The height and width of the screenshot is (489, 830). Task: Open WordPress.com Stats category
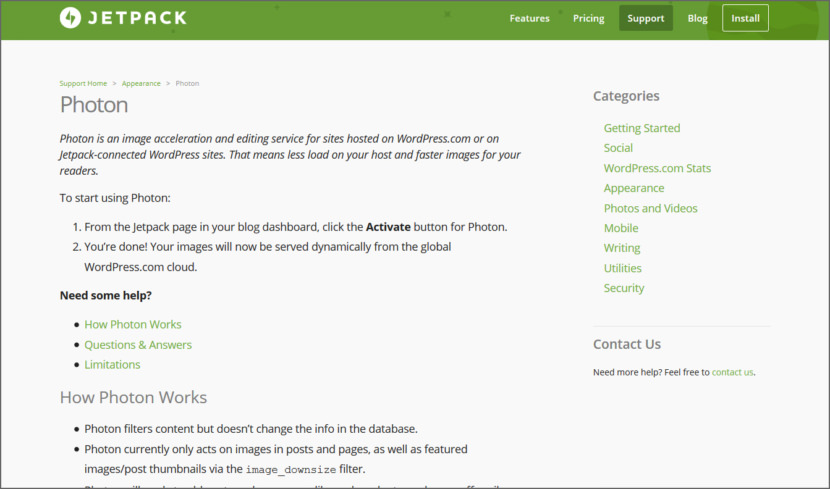[657, 168]
